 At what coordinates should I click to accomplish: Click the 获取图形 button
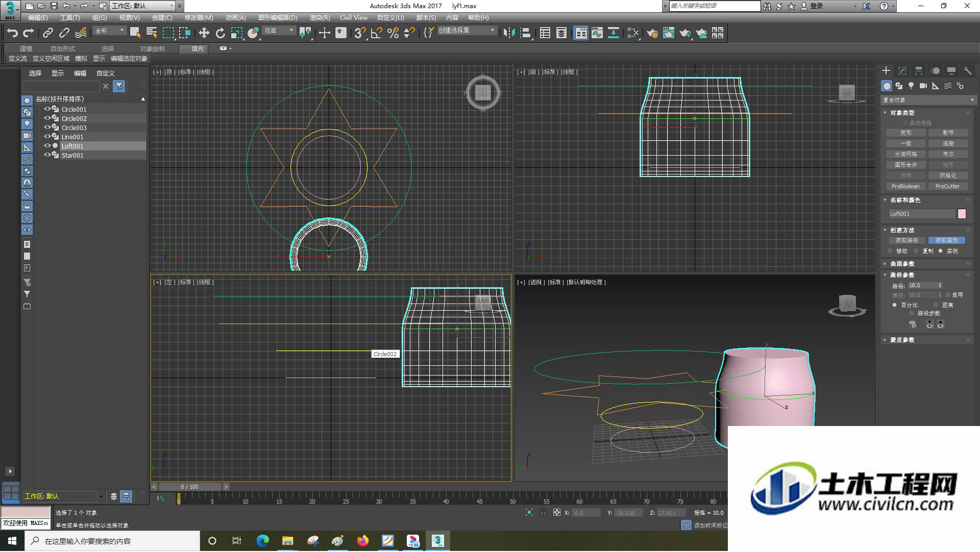click(946, 240)
